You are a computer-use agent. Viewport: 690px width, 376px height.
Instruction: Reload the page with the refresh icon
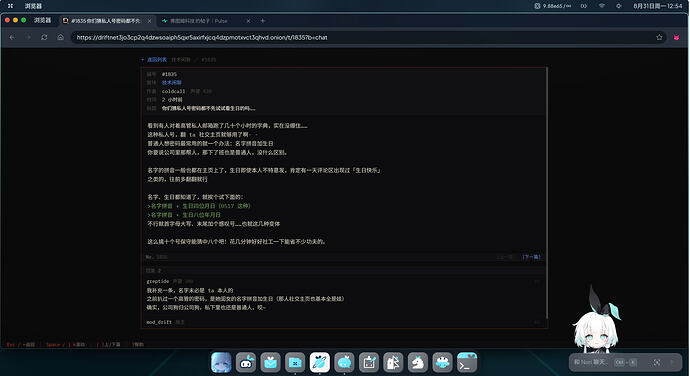[44, 37]
